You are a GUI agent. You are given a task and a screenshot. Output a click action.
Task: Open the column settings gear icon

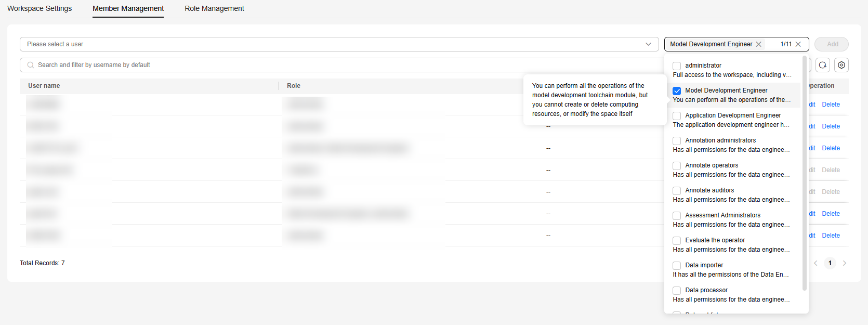(x=841, y=65)
